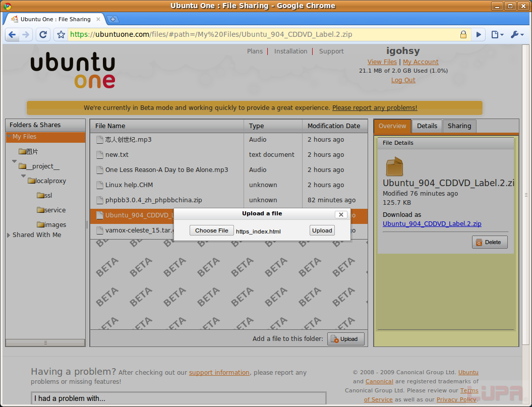Click the Log Out link
The width and height of the screenshot is (532, 407).
pos(403,80)
